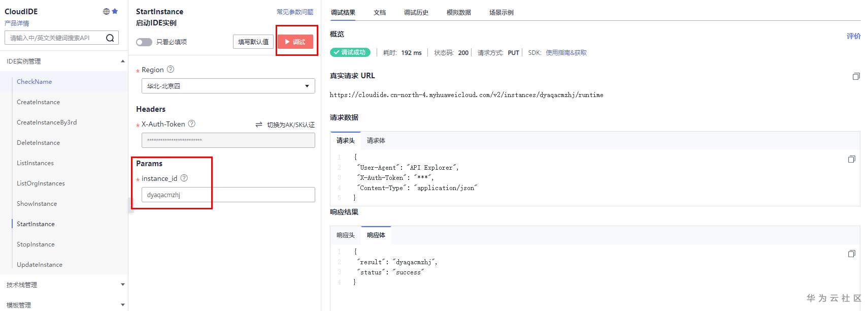Copy the real request URL
This screenshot has height=311, width=868.
(856, 76)
